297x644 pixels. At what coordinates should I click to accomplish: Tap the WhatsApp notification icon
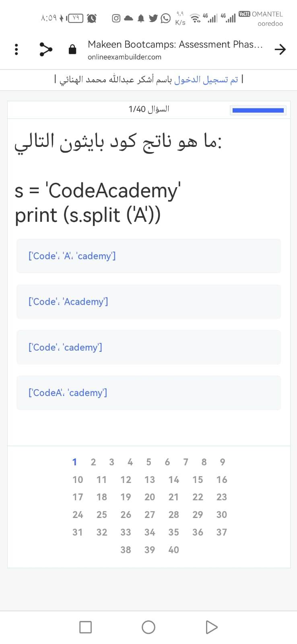coord(165,18)
